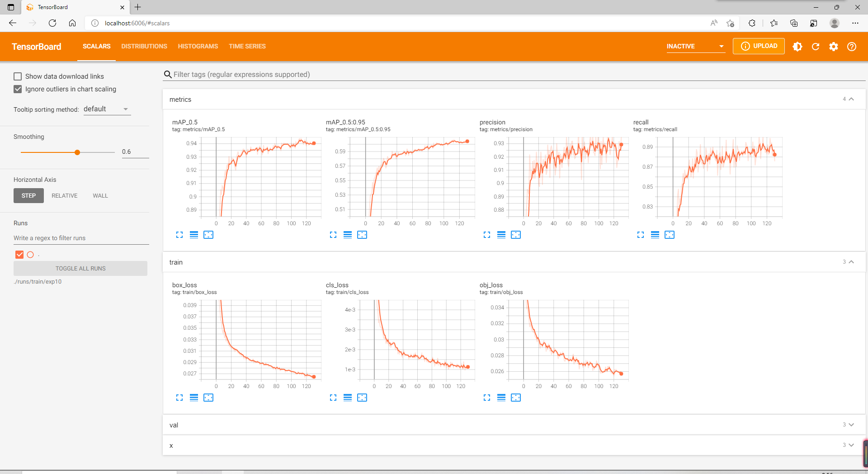The image size is (868, 474).
Task: Fit domain to data on recall chart
Action: (x=670, y=235)
